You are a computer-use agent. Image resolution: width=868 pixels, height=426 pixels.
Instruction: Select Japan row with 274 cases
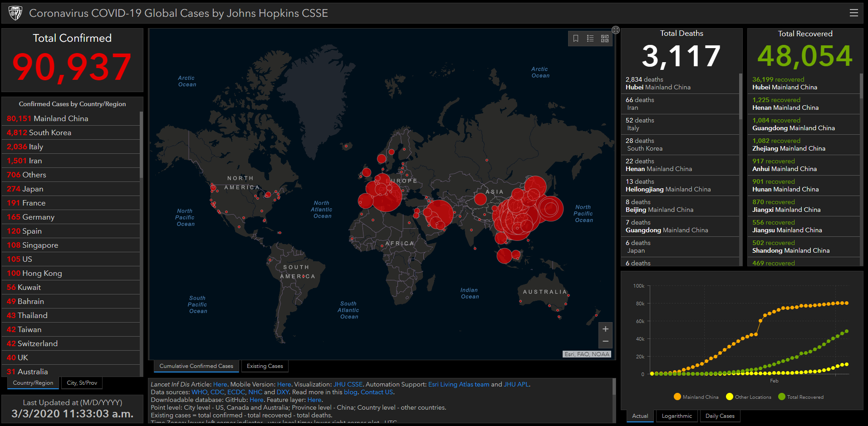point(71,189)
